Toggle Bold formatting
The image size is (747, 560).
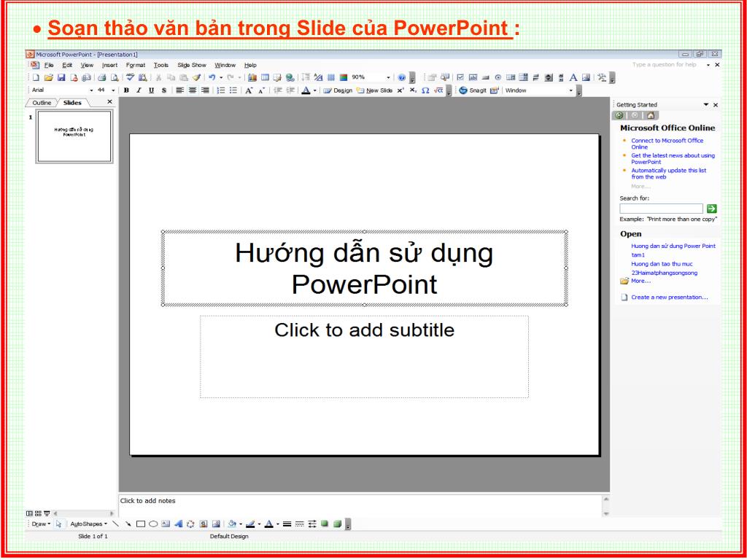(x=126, y=90)
